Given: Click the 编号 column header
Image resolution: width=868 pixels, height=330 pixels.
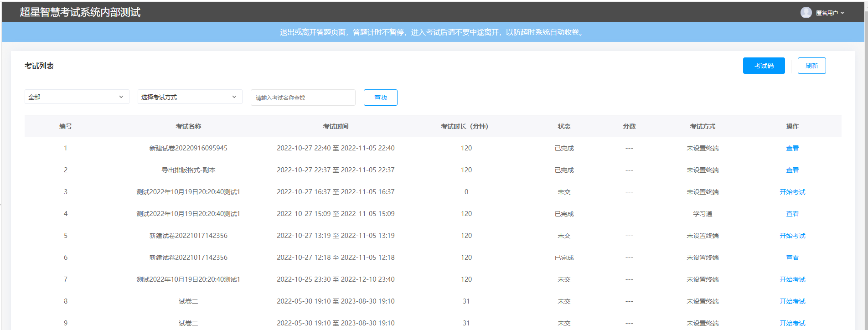Looking at the screenshot, I should click(x=66, y=126).
